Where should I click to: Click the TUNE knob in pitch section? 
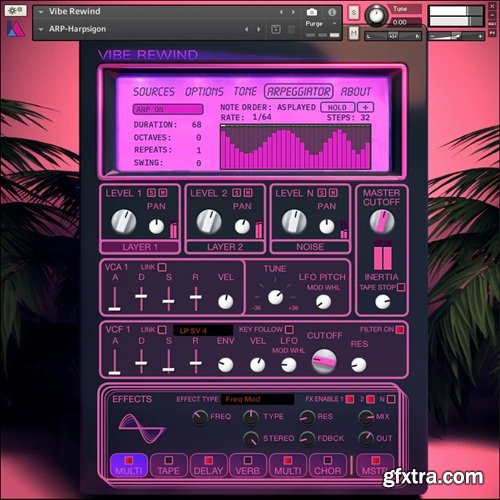276,297
